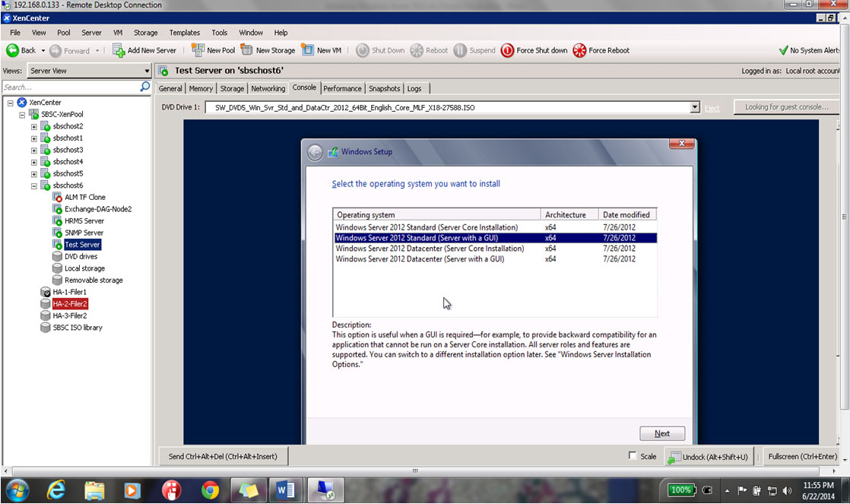The height and width of the screenshot is (504, 850).
Task: Open Google Chrome from the taskbar
Action: (x=210, y=491)
